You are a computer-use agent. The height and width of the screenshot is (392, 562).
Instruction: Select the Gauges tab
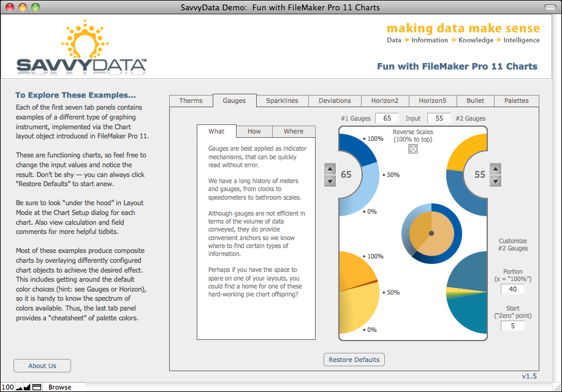tap(234, 100)
